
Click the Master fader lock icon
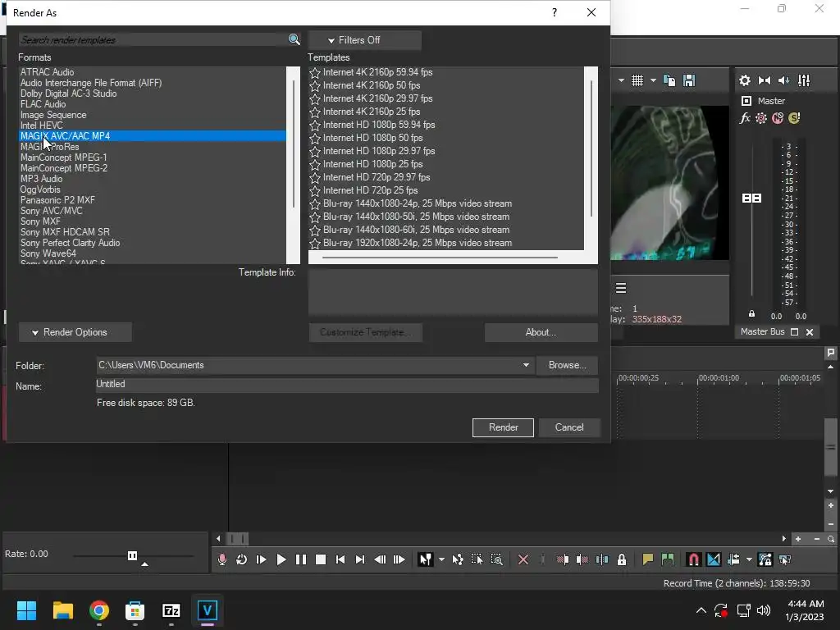click(751, 314)
